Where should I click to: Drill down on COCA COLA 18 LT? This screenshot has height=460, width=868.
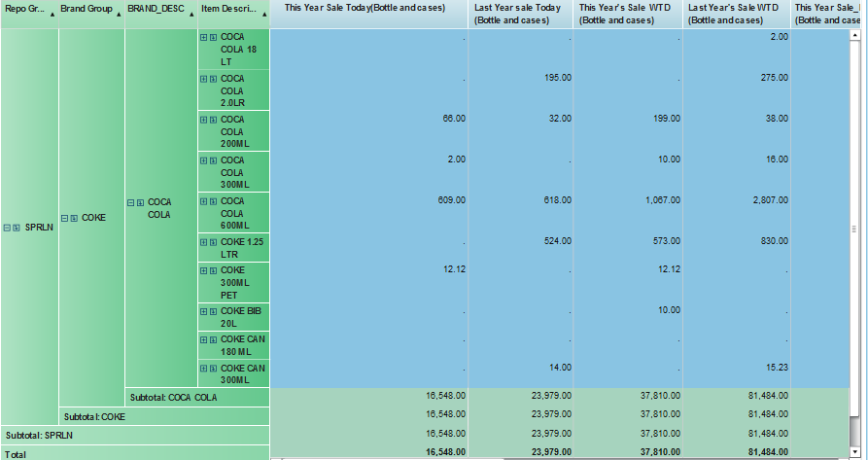tap(213, 37)
